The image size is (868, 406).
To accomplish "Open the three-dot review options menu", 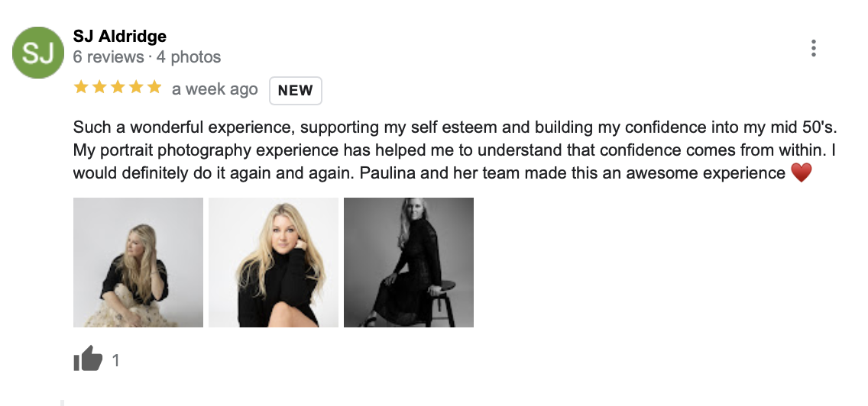I will [x=814, y=49].
